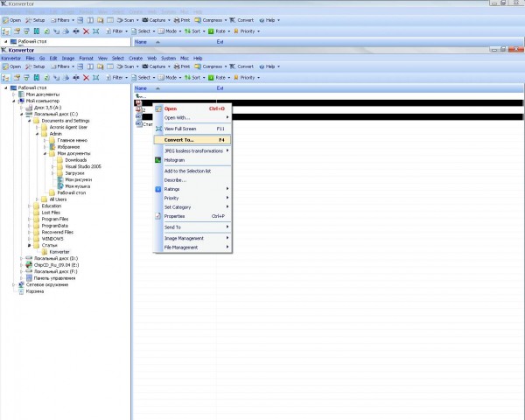The width and height of the screenshot is (525, 420).
Task: Open the System menu in the front window menu bar
Action: 168,59
